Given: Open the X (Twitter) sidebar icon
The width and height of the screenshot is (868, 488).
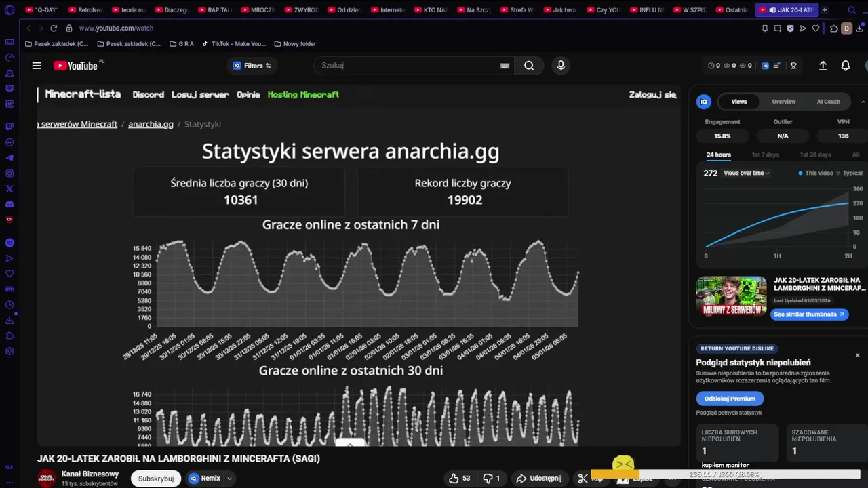Looking at the screenshot, I should [9, 189].
